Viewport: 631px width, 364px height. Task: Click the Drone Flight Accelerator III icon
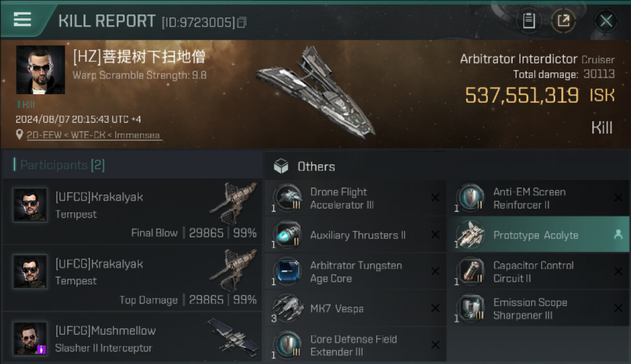pos(287,198)
